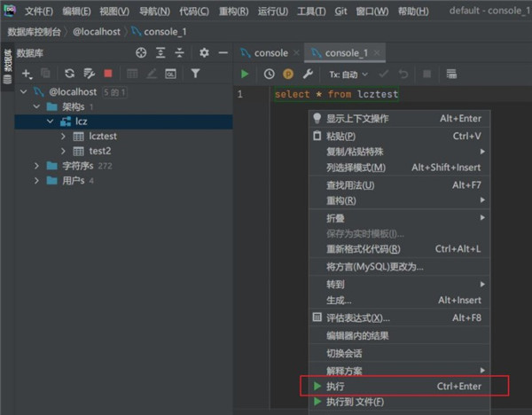Screen dimensions: 532x415
Task: Choose 执行到 文件(F) in context menu
Action: [x=399, y=402]
